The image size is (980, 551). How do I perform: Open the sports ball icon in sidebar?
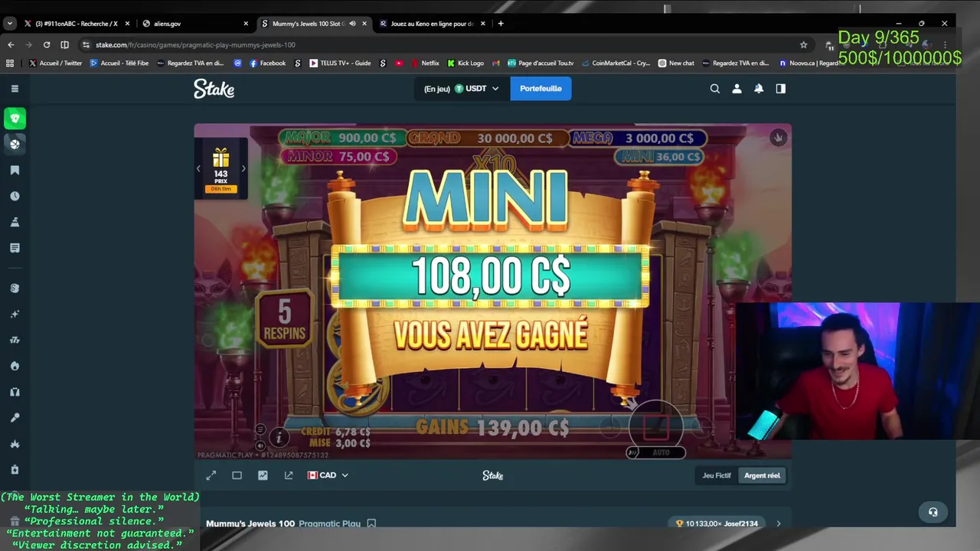[15, 144]
